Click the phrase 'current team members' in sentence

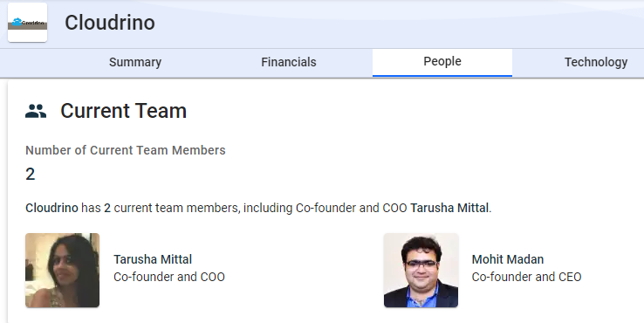tap(177, 208)
